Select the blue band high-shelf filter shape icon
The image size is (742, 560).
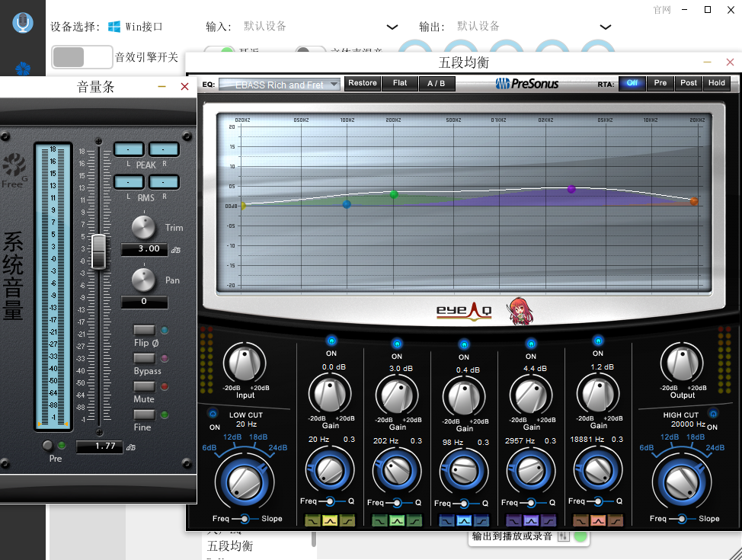pyautogui.click(x=481, y=521)
